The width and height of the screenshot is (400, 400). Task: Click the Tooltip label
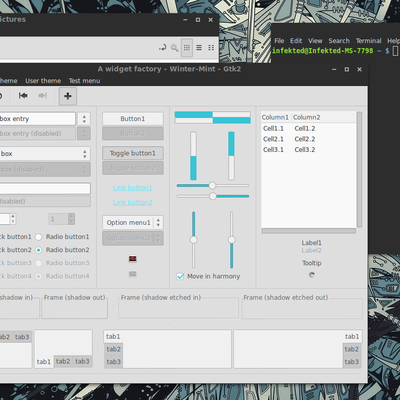click(312, 263)
